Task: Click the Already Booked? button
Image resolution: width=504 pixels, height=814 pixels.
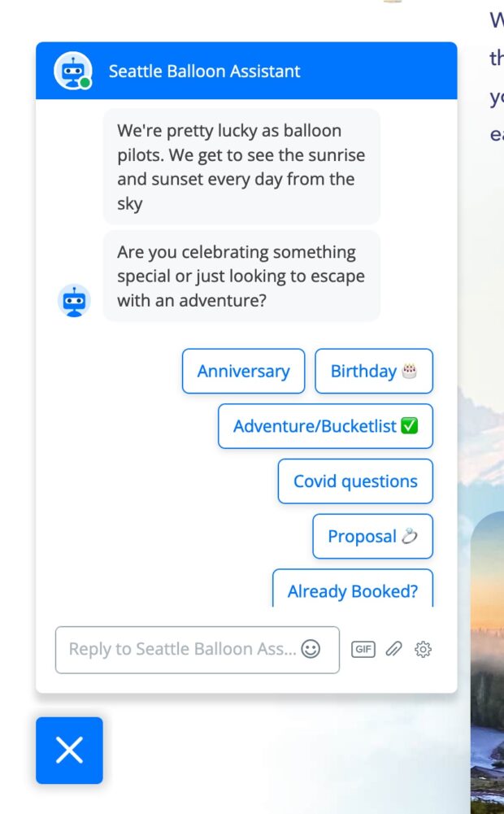Action: 352,590
